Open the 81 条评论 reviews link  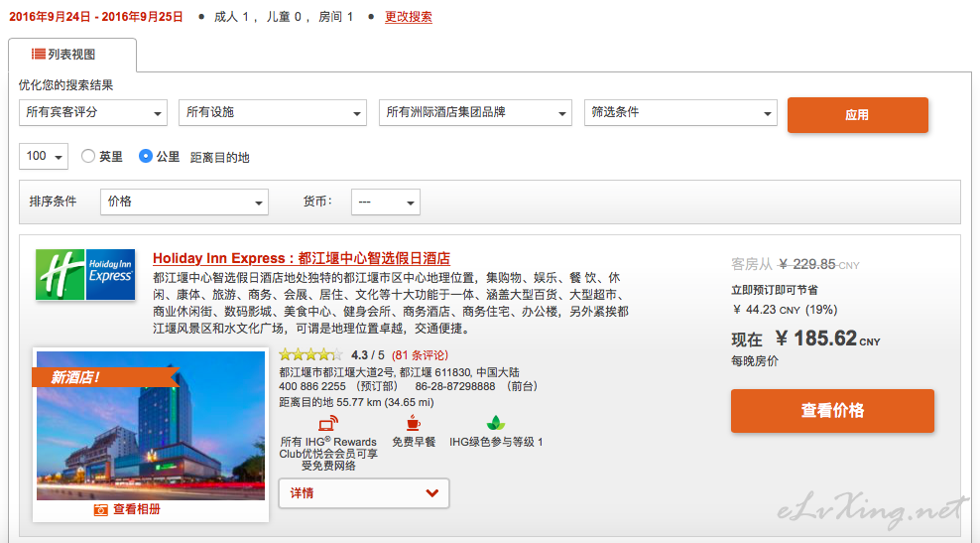420,355
